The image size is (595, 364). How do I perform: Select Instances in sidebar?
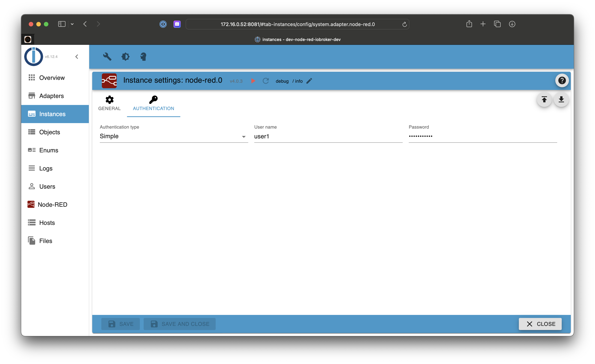pos(55,114)
